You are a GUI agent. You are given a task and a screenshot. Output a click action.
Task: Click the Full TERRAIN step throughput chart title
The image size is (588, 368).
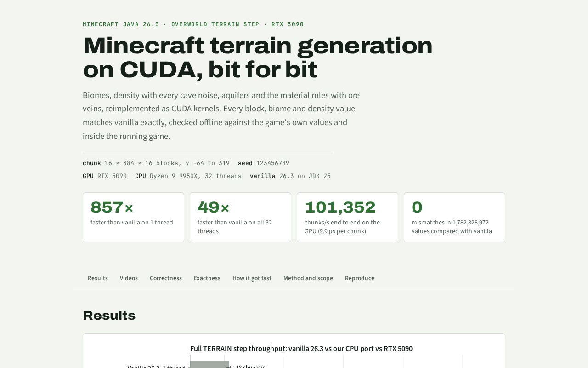coord(301,349)
